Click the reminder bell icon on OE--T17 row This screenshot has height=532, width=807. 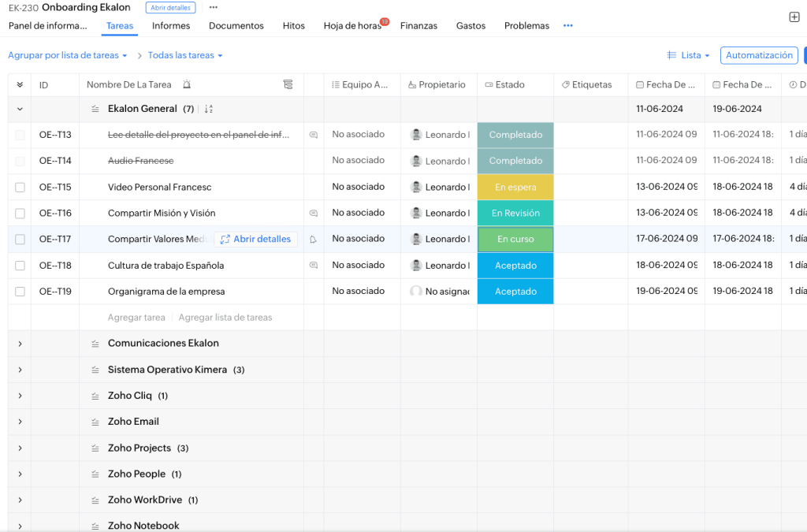(313, 240)
